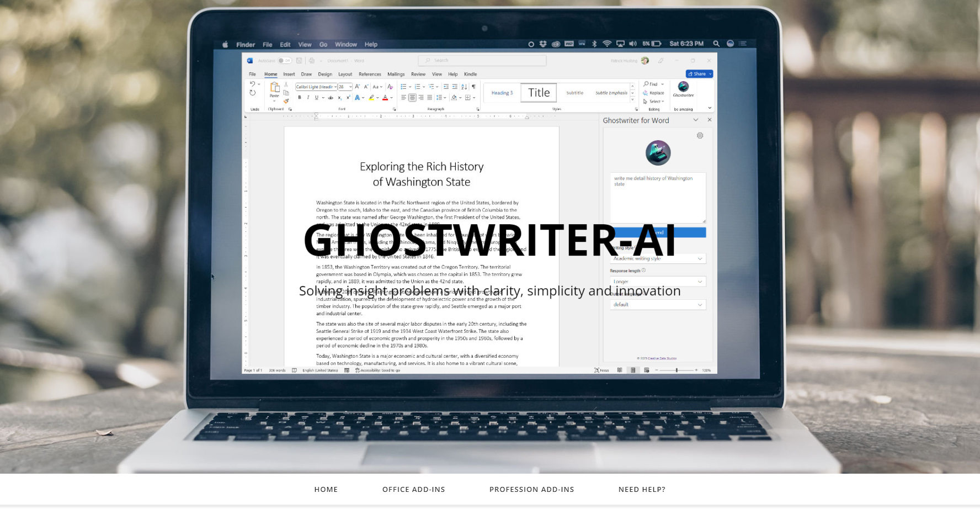Open the File tab in Word
Screen dimensions: 980x509
(x=252, y=74)
